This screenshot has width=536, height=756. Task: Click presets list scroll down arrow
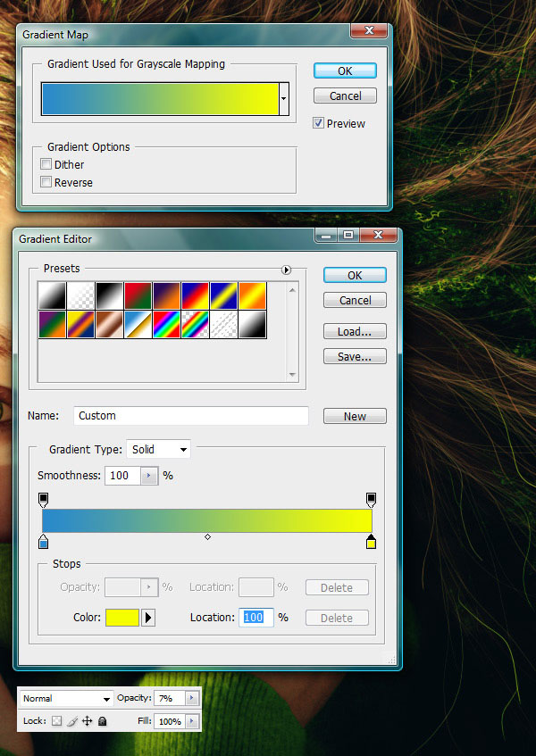pos(292,375)
